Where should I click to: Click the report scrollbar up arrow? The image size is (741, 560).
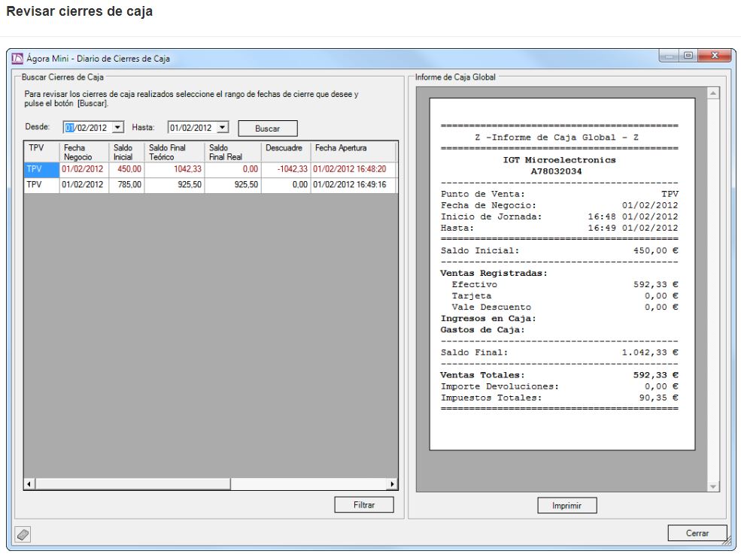[713, 93]
